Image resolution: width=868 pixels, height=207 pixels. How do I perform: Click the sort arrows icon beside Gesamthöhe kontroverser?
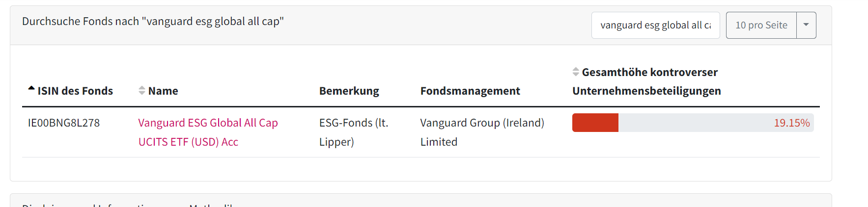pos(576,72)
